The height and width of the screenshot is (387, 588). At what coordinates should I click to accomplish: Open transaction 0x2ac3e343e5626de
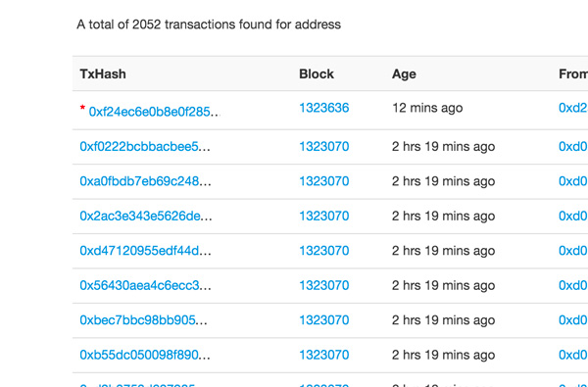tap(139, 216)
